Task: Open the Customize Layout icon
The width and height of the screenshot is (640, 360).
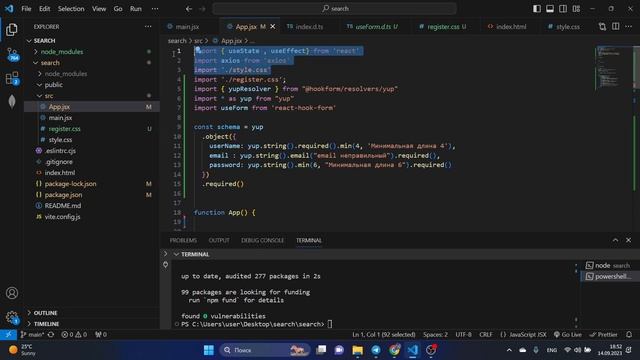Action: point(576,9)
